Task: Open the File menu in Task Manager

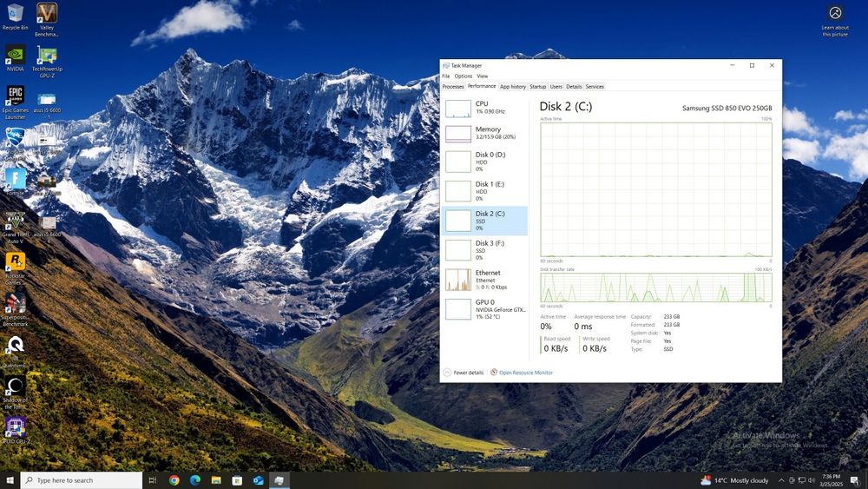Action: click(x=445, y=76)
